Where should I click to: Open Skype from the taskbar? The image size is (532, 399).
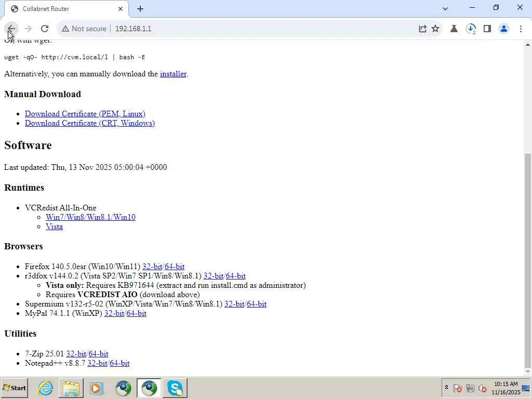point(175,388)
